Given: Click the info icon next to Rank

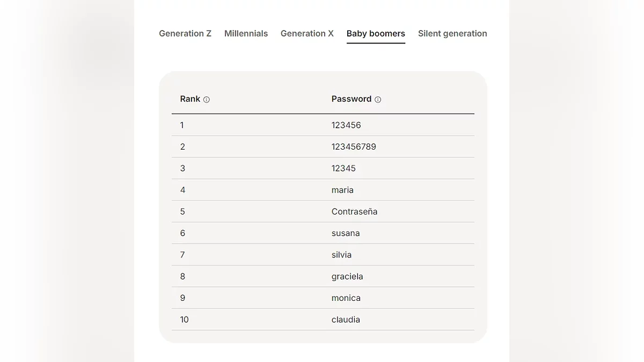Looking at the screenshot, I should (207, 100).
